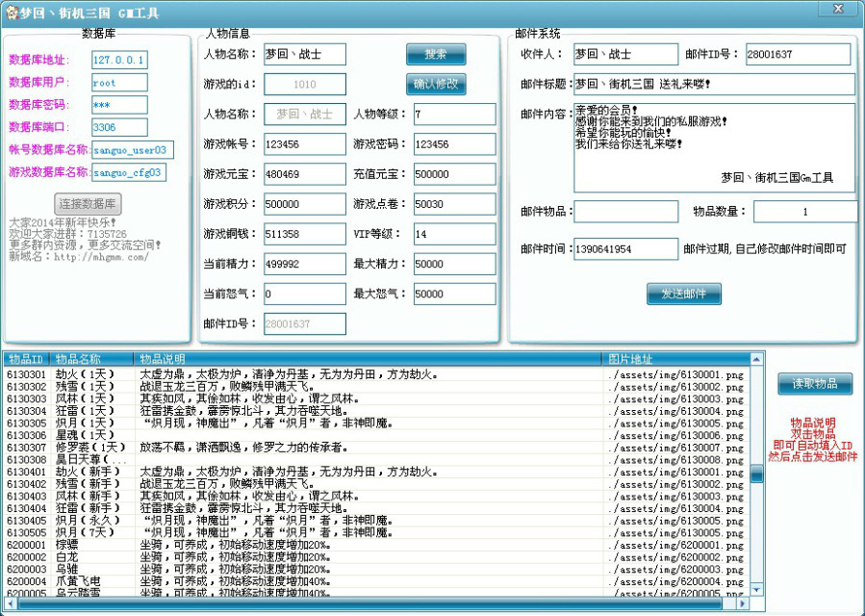Focus the 数据库地址 field showing 127.0.0.1

tap(119, 60)
